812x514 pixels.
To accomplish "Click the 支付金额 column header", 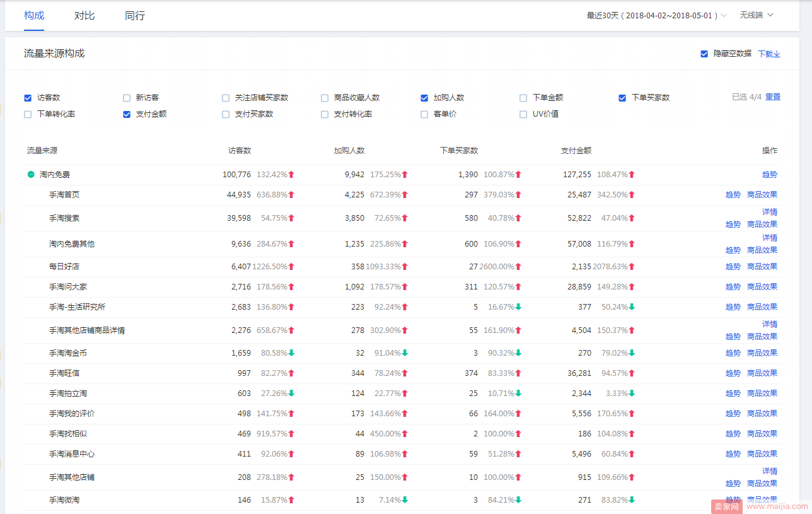I will (x=576, y=151).
